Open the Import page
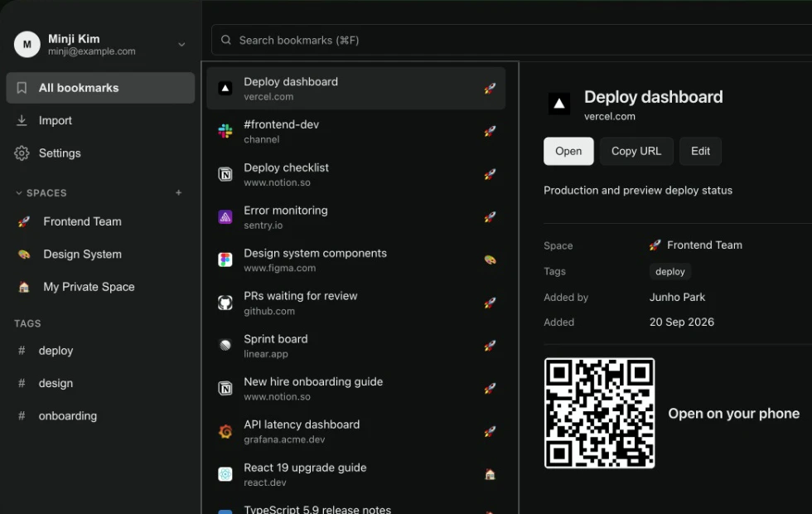 tap(100, 120)
